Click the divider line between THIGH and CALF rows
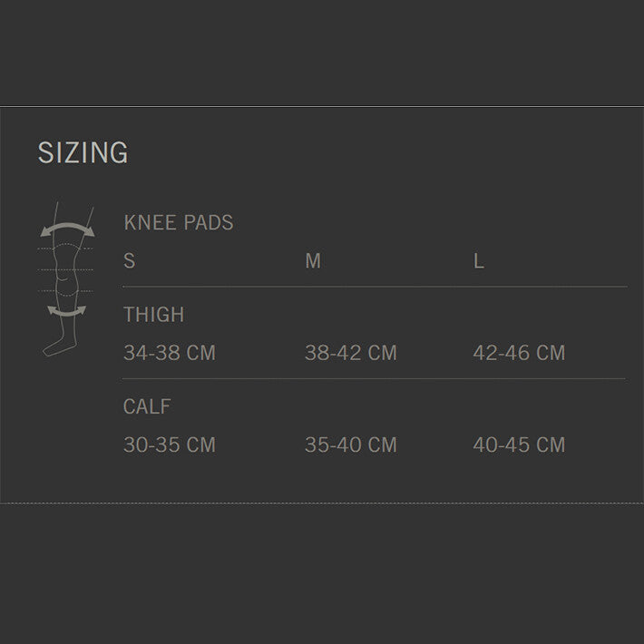644x644 pixels. point(374,378)
